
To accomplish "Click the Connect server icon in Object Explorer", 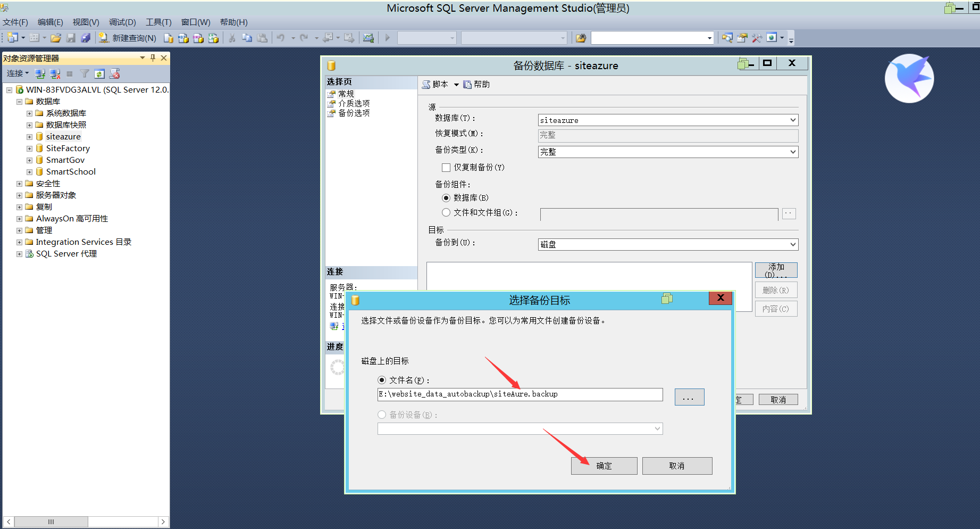I will (x=40, y=73).
